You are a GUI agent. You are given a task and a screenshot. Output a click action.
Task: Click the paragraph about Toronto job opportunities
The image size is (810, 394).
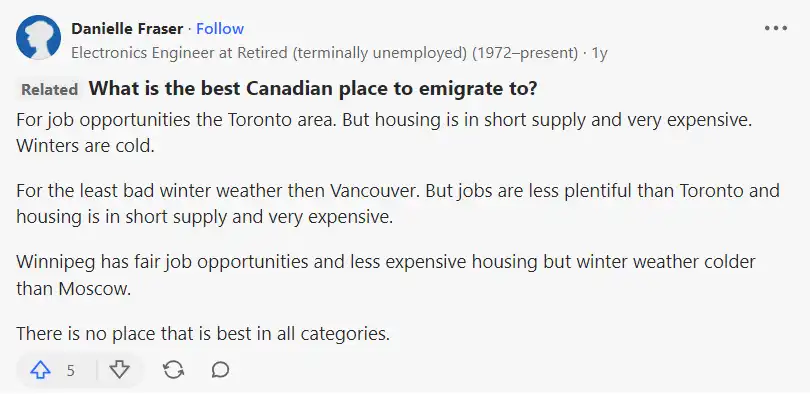pyautogui.click(x=384, y=133)
